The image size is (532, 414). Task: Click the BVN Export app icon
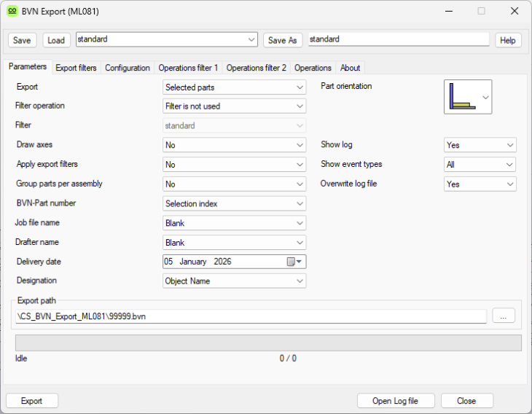[12, 11]
